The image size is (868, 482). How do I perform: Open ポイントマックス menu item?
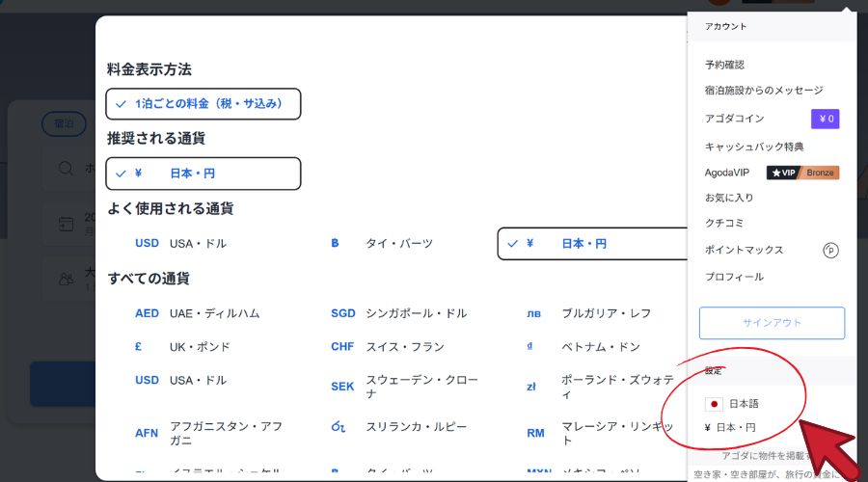tap(744, 250)
